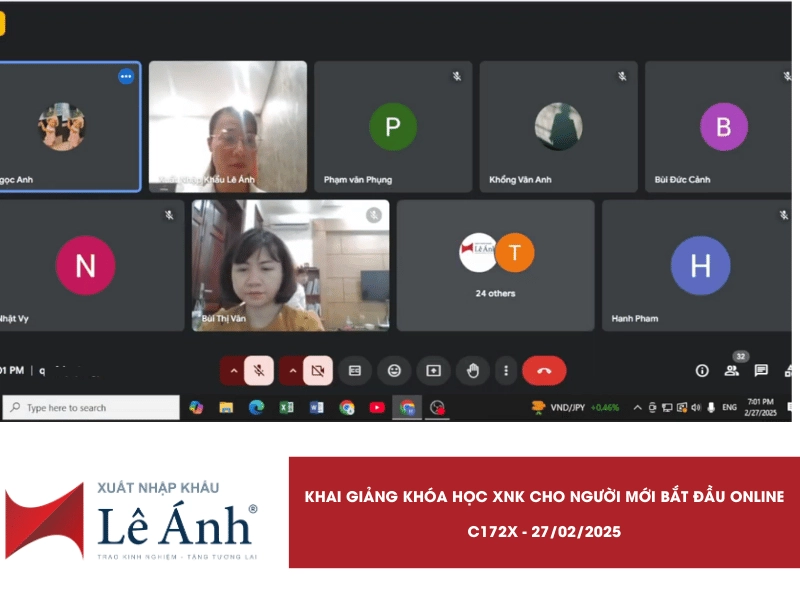Image resolution: width=800 pixels, height=600 pixels.
Task: Raise your hand in the meeting
Action: 473,371
